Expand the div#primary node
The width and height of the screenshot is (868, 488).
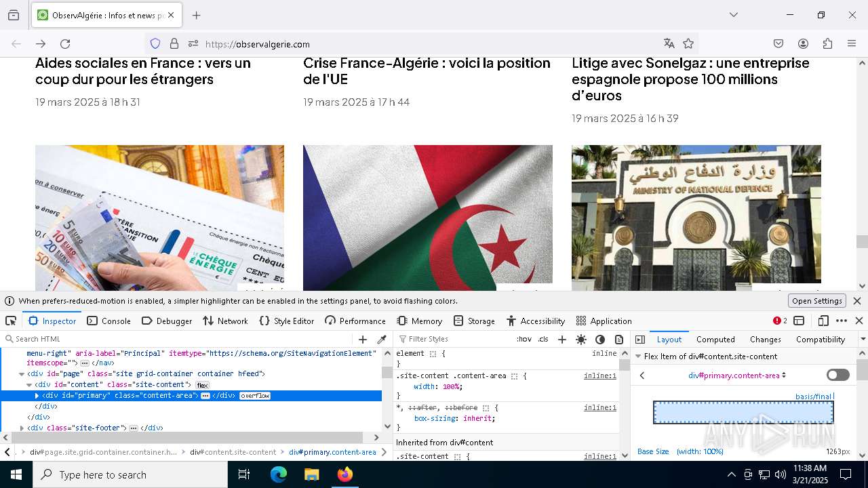tap(37, 396)
